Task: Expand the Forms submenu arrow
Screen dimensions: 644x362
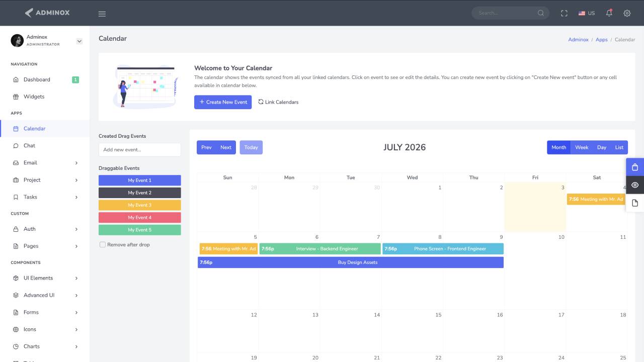Action: tap(76, 312)
